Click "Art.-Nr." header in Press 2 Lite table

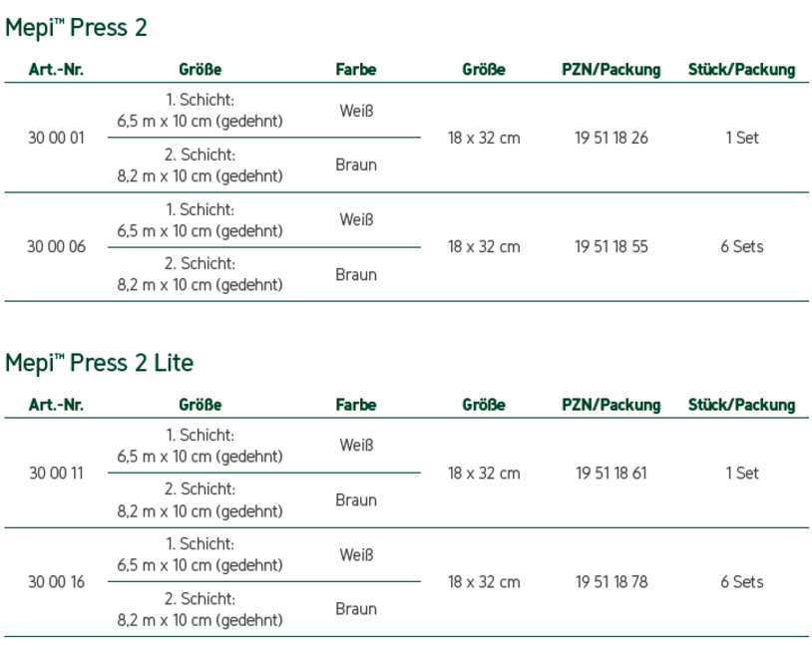point(56,405)
